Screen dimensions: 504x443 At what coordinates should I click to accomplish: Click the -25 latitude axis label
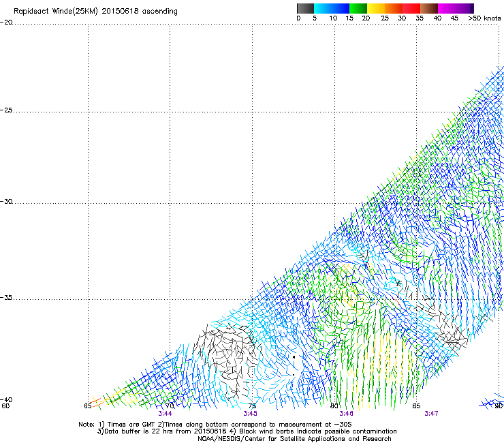point(6,110)
